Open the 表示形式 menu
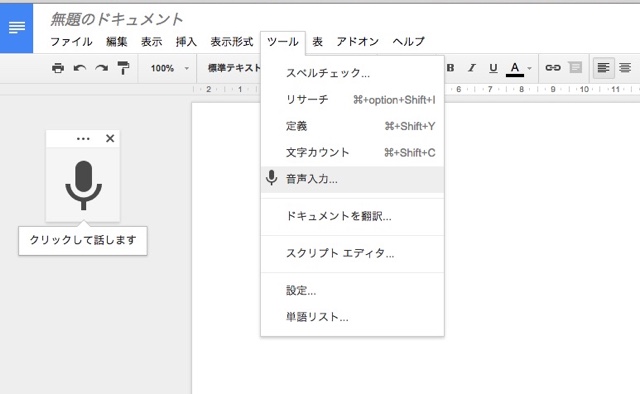 [231, 42]
